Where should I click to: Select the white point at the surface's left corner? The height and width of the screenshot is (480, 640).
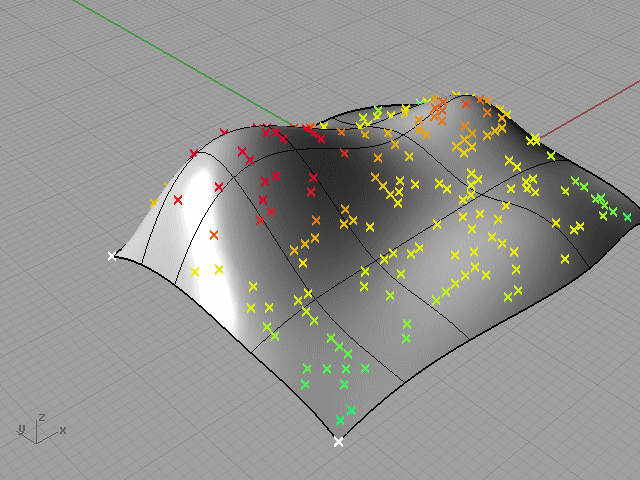(112, 256)
